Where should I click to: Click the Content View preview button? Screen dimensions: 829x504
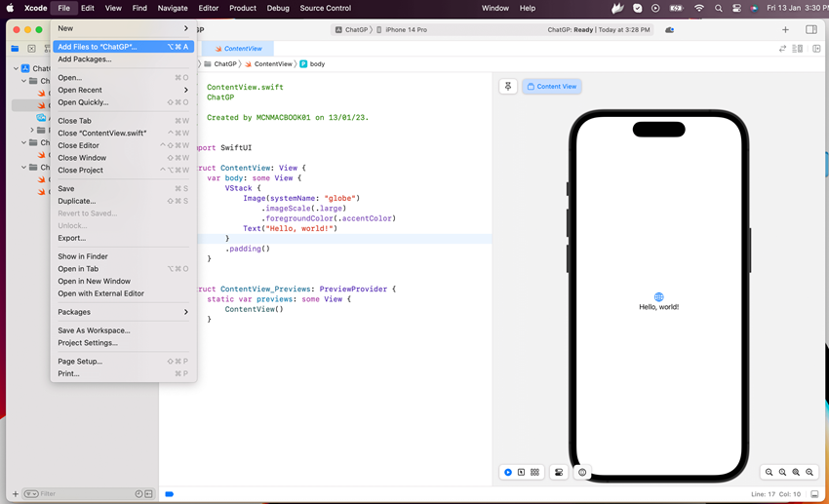(552, 86)
